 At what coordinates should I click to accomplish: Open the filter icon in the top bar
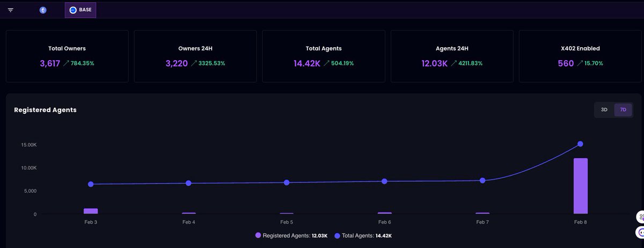click(x=10, y=10)
